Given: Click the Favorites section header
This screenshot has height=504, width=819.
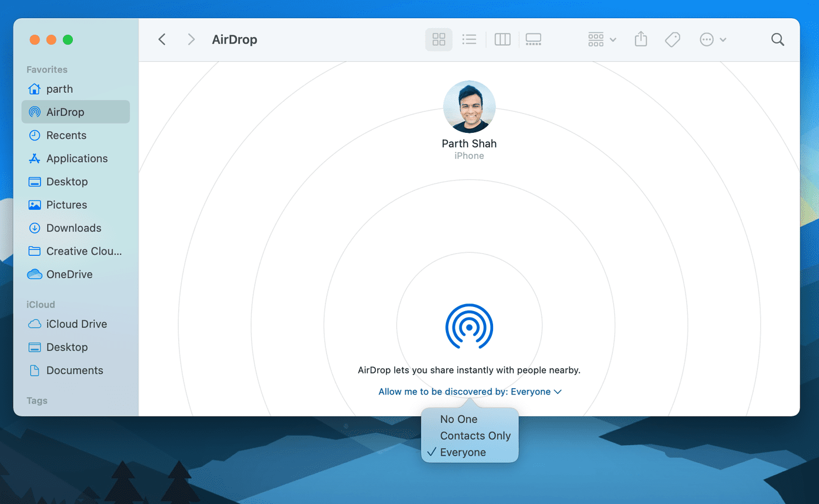Looking at the screenshot, I should pyautogui.click(x=47, y=69).
